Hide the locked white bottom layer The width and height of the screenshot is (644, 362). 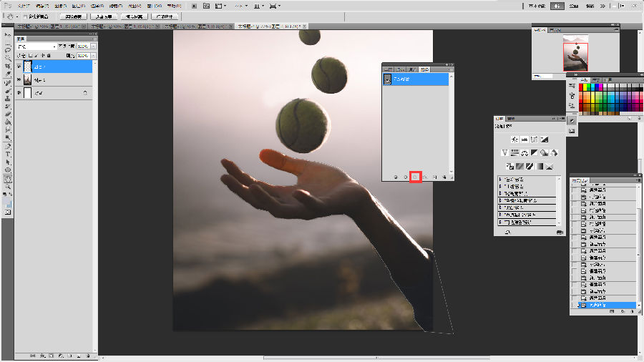pyautogui.click(x=19, y=93)
